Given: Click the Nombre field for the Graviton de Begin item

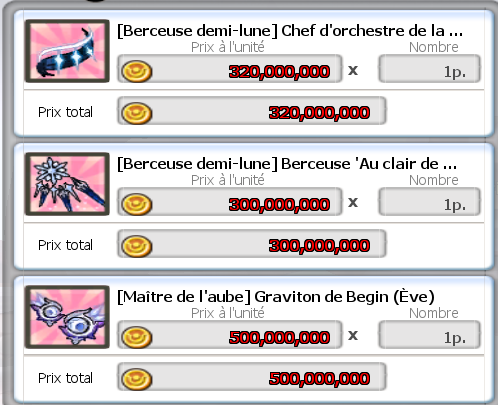Looking at the screenshot, I should pyautogui.click(x=429, y=335).
